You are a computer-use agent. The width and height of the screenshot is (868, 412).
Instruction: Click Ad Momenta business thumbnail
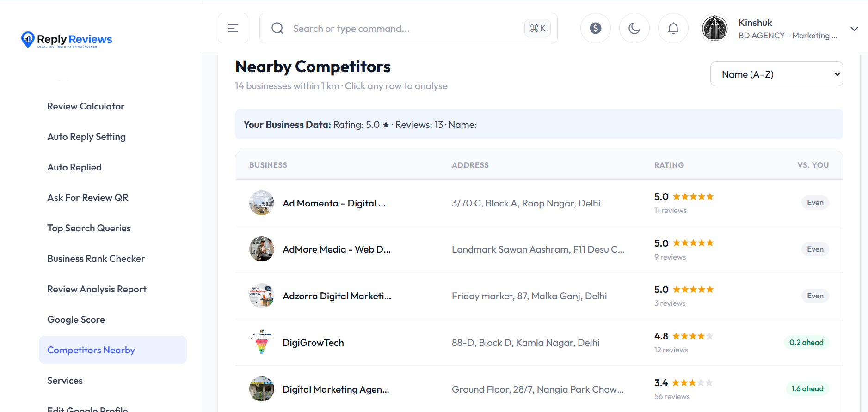(262, 203)
